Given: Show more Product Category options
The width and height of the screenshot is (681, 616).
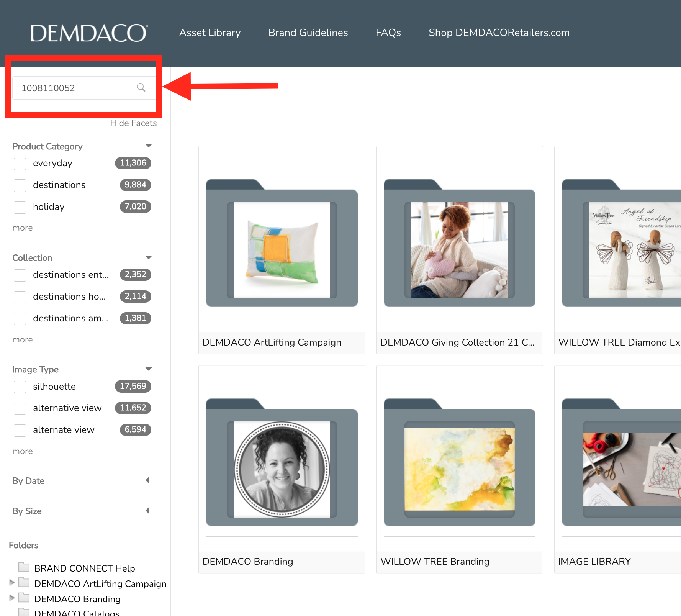Looking at the screenshot, I should pyautogui.click(x=23, y=228).
